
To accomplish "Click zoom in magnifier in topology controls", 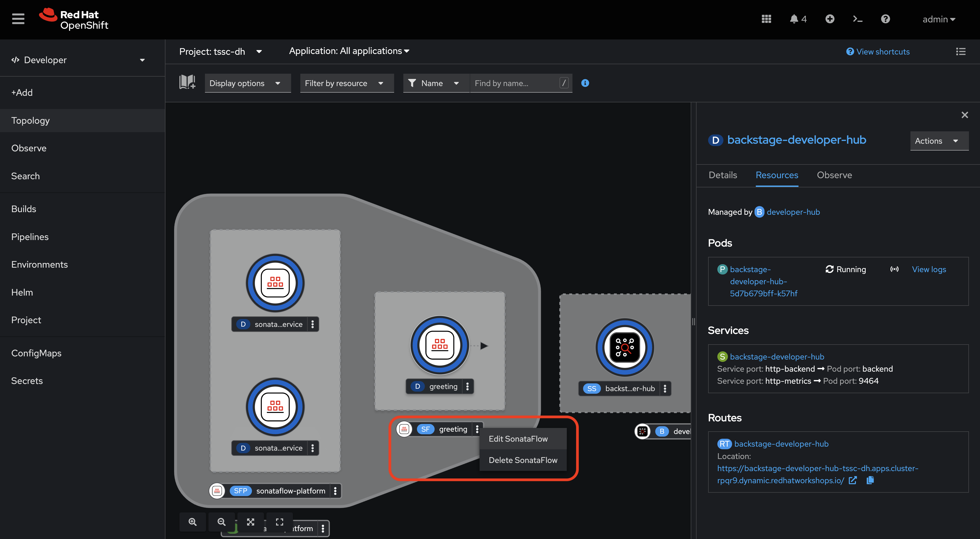I will pyautogui.click(x=193, y=522).
